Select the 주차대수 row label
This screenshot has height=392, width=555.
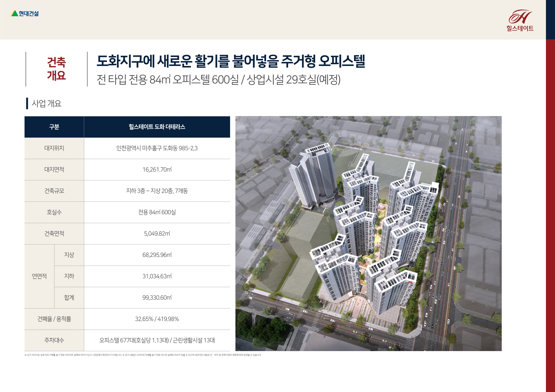[x=54, y=340]
